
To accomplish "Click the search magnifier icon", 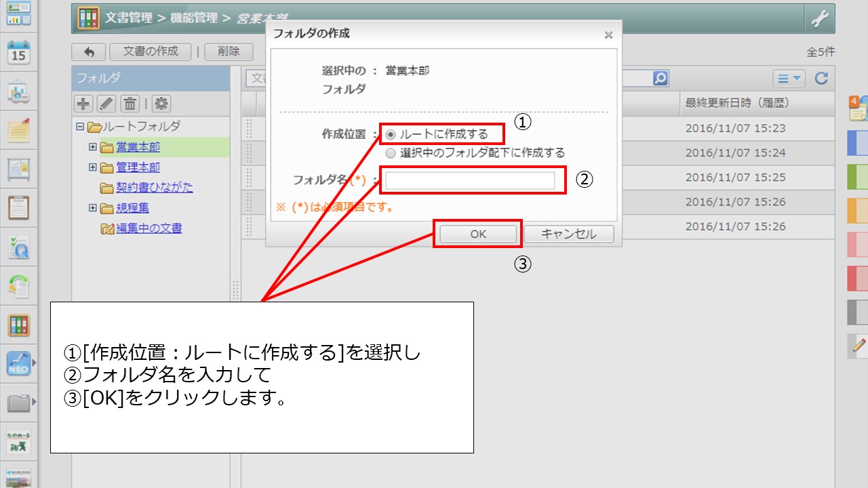I will coord(660,79).
